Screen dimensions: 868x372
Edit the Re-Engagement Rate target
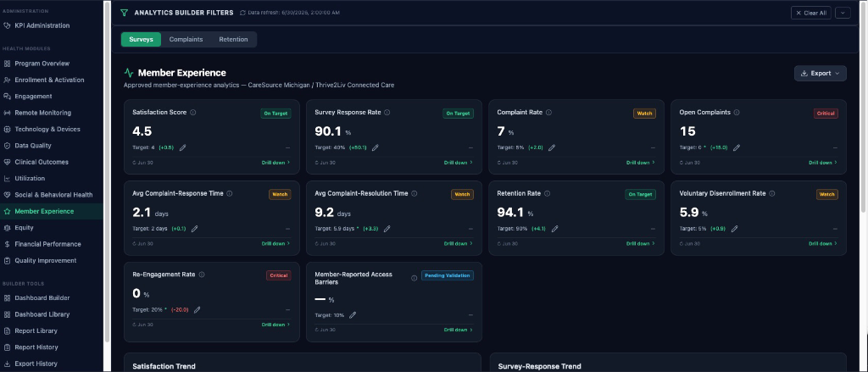pyautogui.click(x=197, y=310)
